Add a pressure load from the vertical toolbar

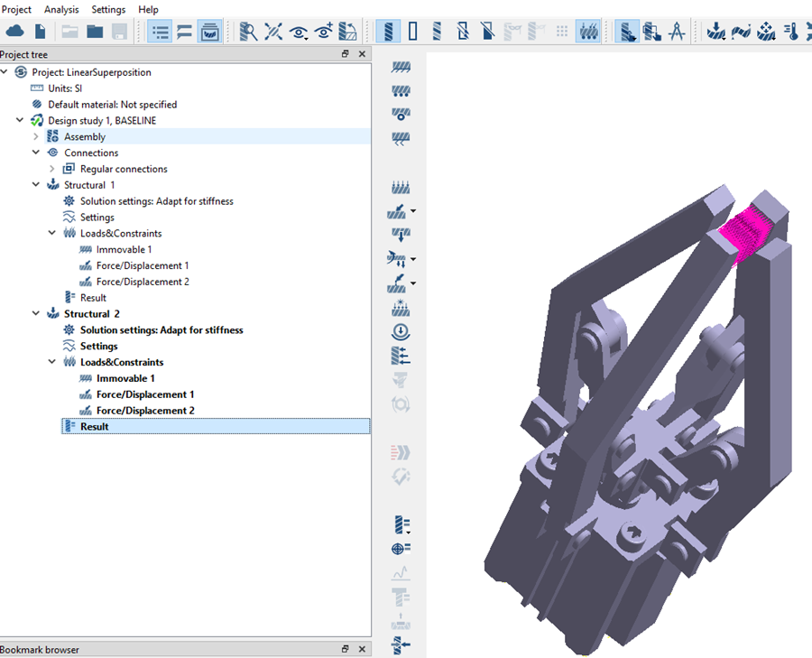click(401, 188)
